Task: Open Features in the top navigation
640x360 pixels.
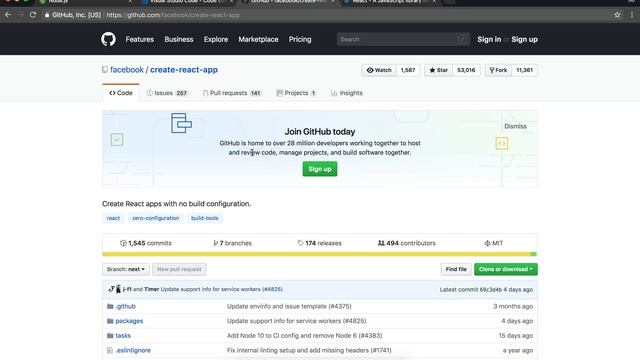Action: pos(140,40)
